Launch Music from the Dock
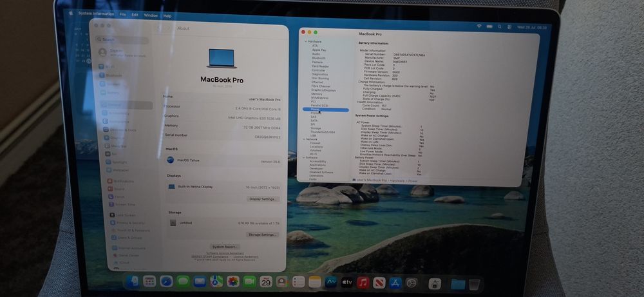The height and width of the screenshot is (297, 644). coord(363,283)
